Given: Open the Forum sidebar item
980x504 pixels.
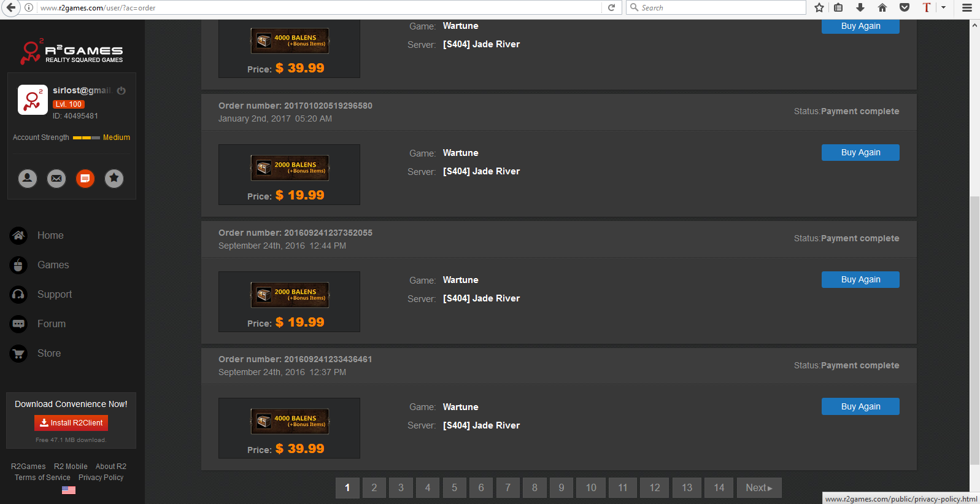Looking at the screenshot, I should (51, 324).
